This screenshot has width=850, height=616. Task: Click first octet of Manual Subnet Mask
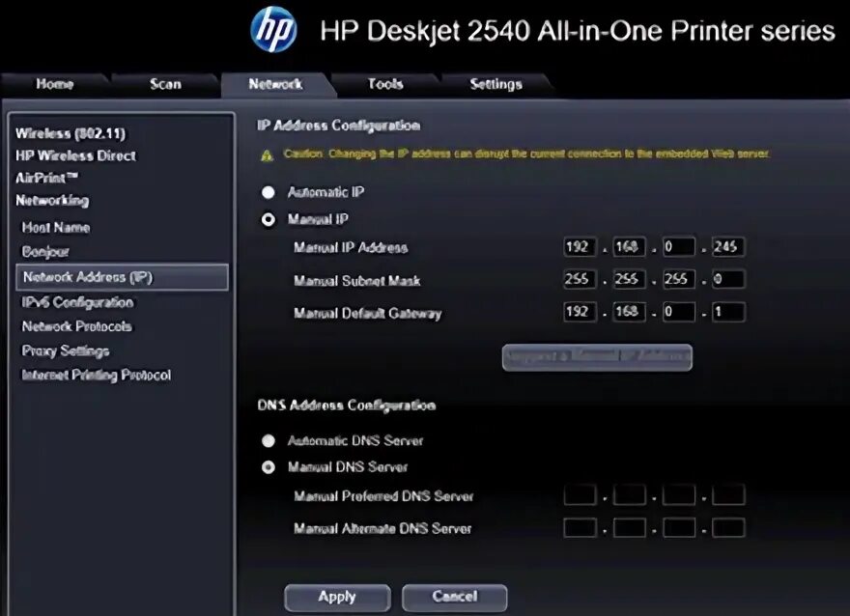coord(580,280)
